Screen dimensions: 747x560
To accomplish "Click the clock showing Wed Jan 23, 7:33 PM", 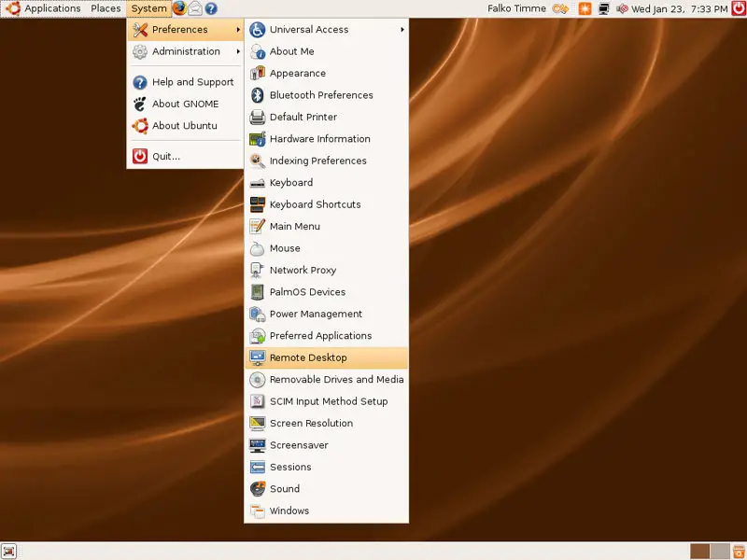I will [680, 8].
